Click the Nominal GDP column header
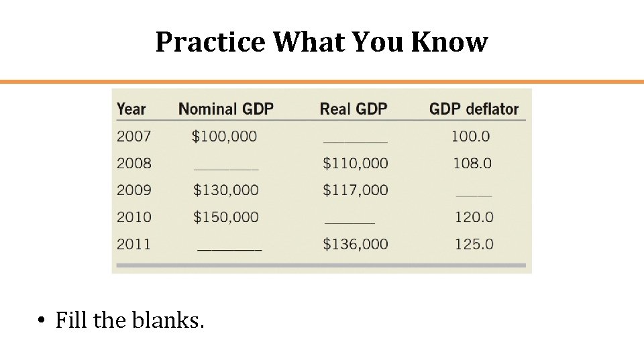 click(x=226, y=109)
